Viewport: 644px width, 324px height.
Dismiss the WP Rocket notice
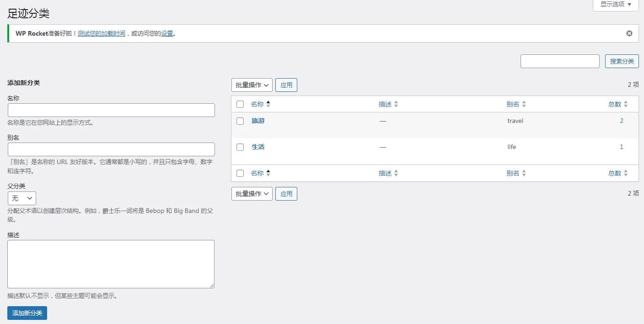tap(629, 33)
